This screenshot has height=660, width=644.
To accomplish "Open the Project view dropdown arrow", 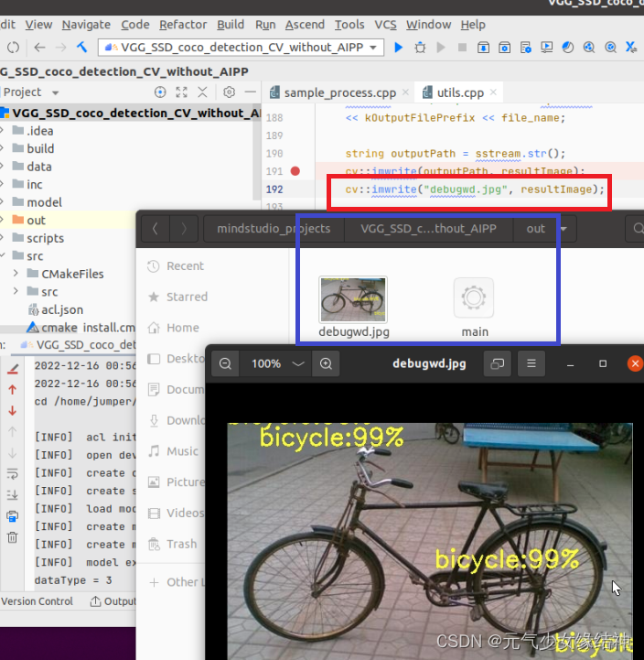I will [55, 92].
